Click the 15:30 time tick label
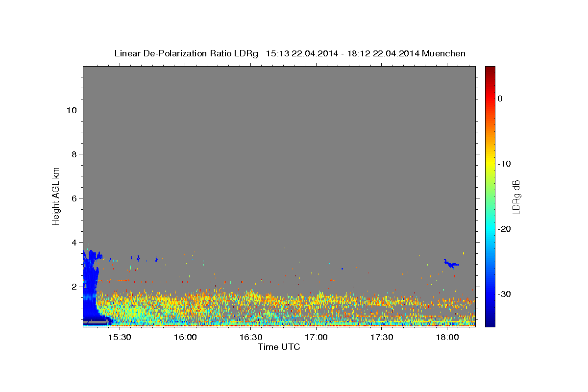The height and width of the screenshot is (392, 588). 120,338
